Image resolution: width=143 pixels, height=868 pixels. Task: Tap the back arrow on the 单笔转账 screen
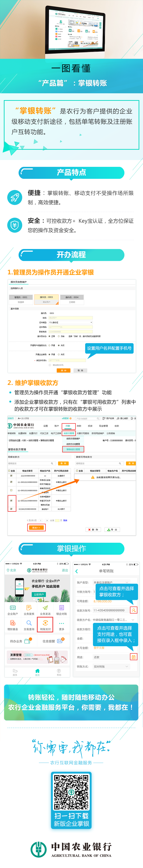pyautogui.click(x=77, y=571)
